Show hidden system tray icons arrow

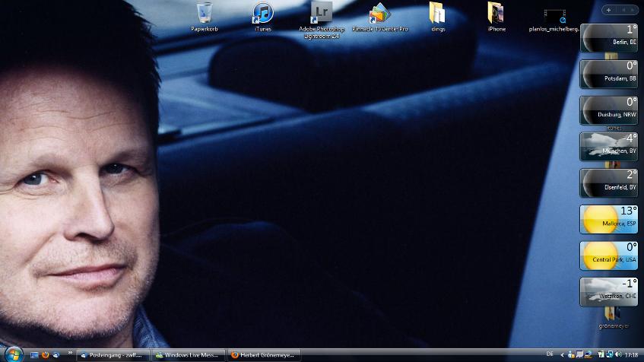[562, 354]
